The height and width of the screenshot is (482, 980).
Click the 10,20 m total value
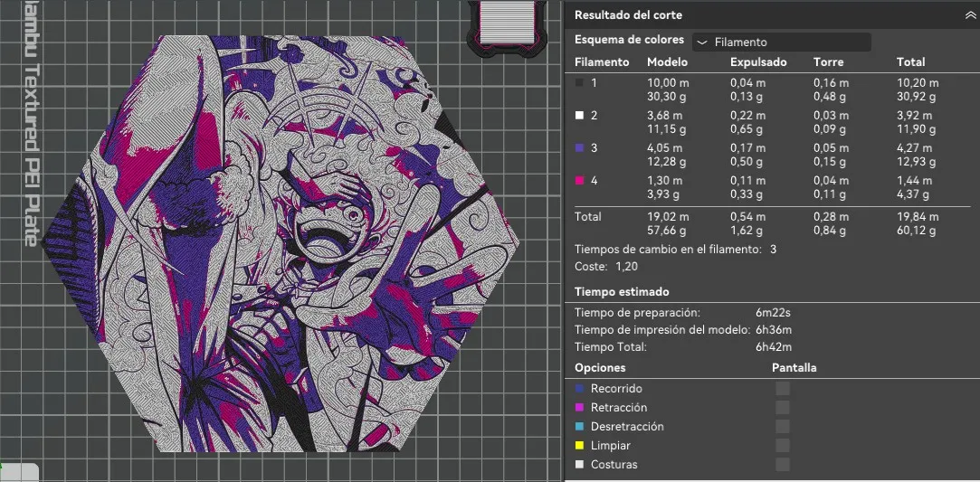(917, 83)
